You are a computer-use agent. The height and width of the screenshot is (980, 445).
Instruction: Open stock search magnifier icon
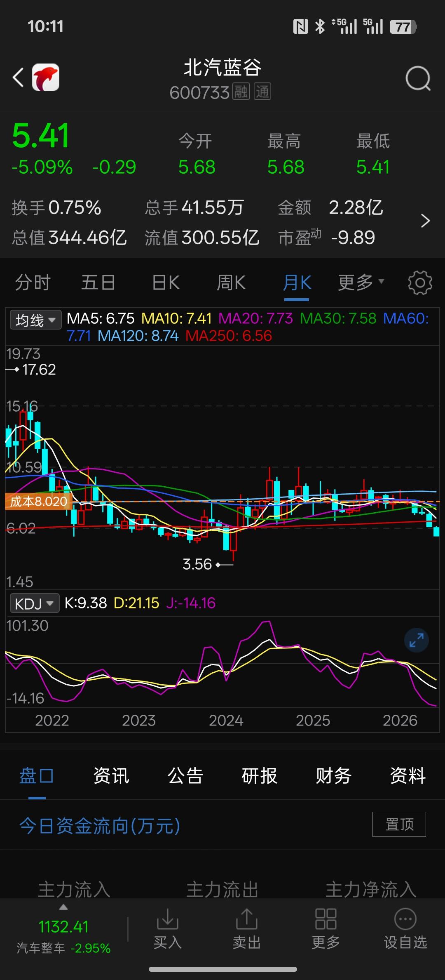coord(418,78)
